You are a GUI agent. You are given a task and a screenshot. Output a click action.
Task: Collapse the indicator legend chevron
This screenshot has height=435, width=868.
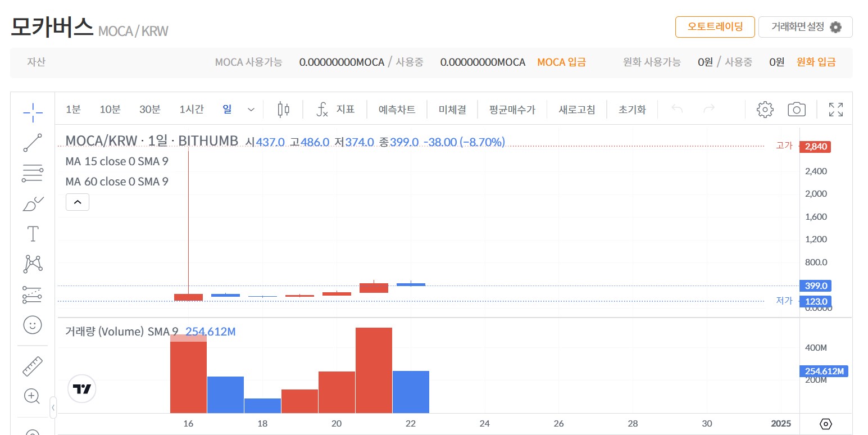pos(78,202)
